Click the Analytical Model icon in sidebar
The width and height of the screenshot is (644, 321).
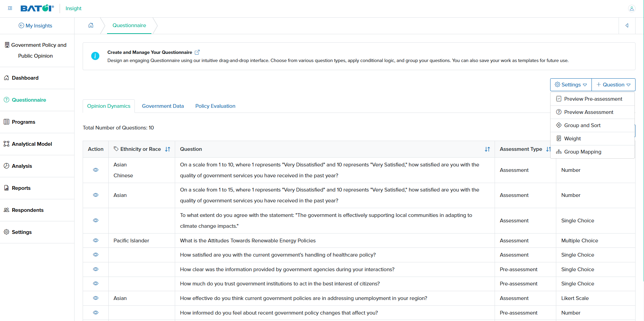pyautogui.click(x=6, y=144)
